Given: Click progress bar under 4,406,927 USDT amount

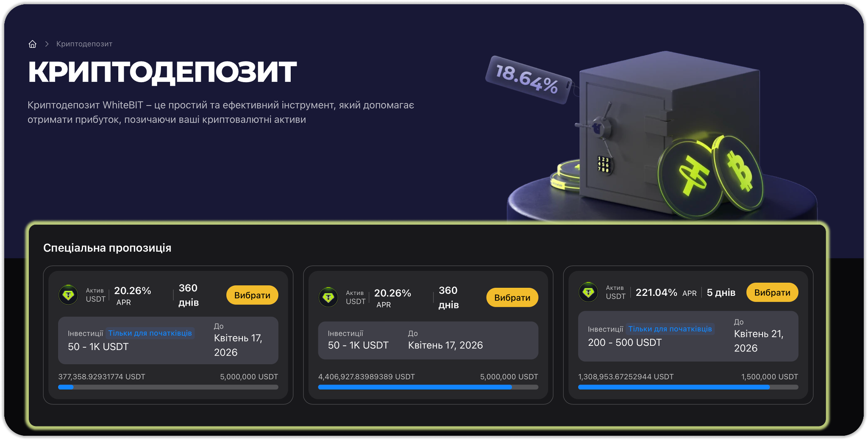Looking at the screenshot, I should coord(428,387).
